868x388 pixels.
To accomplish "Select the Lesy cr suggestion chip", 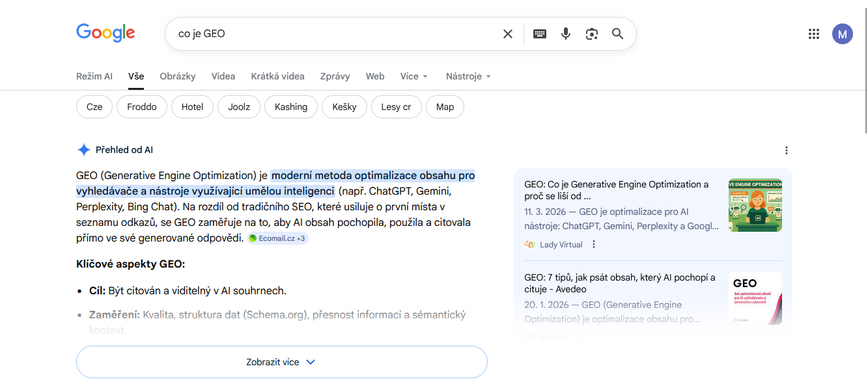I will tap(397, 107).
